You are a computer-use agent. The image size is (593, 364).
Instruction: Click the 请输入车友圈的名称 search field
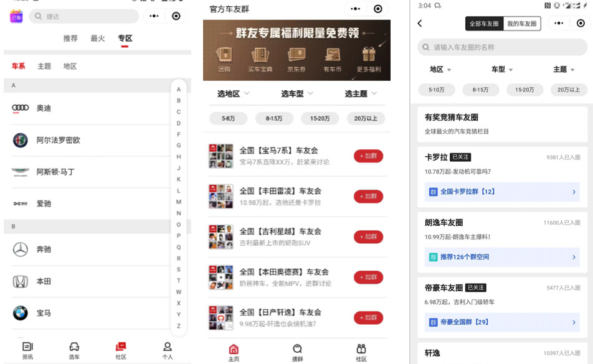pos(501,47)
